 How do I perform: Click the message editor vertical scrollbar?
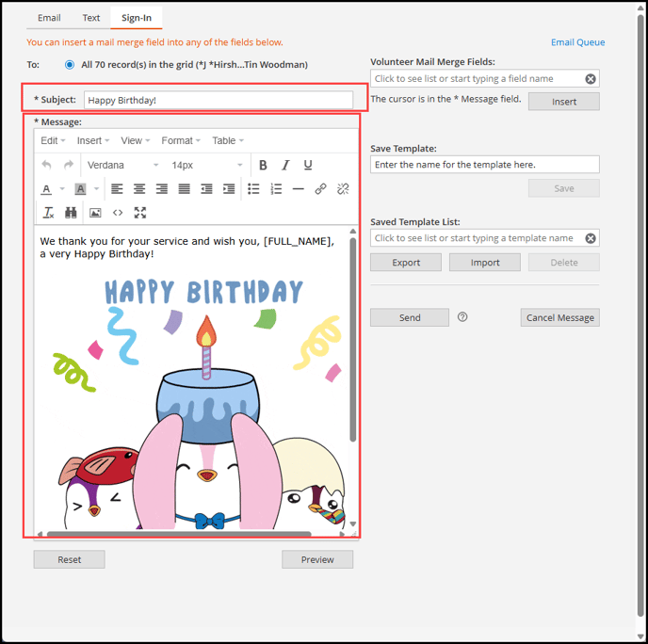click(353, 339)
